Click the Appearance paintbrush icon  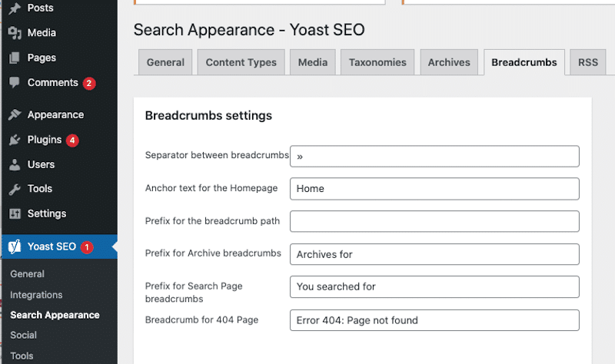point(15,114)
